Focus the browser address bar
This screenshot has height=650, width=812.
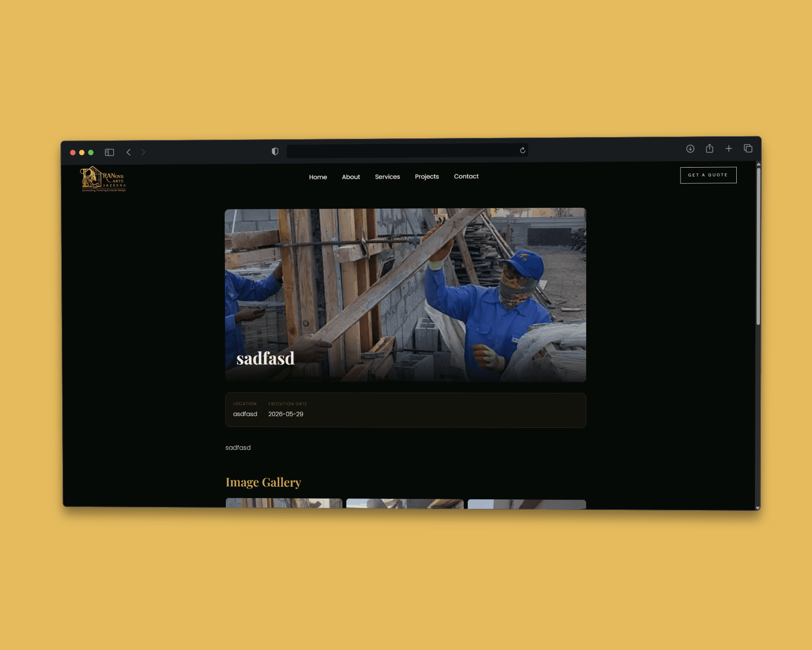coord(407,151)
